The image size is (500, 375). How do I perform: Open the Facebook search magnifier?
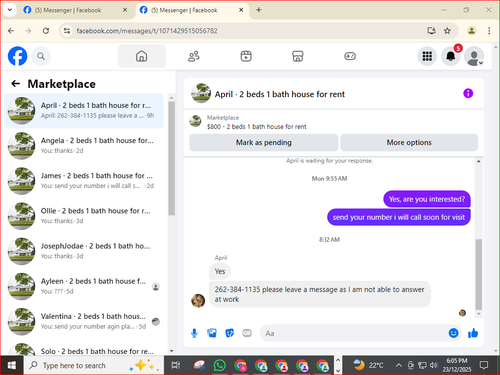(41, 56)
